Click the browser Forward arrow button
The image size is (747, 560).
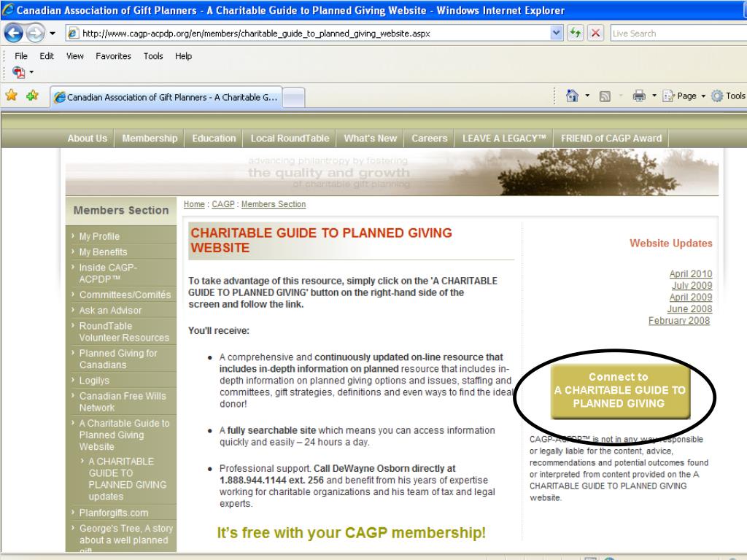(35, 34)
